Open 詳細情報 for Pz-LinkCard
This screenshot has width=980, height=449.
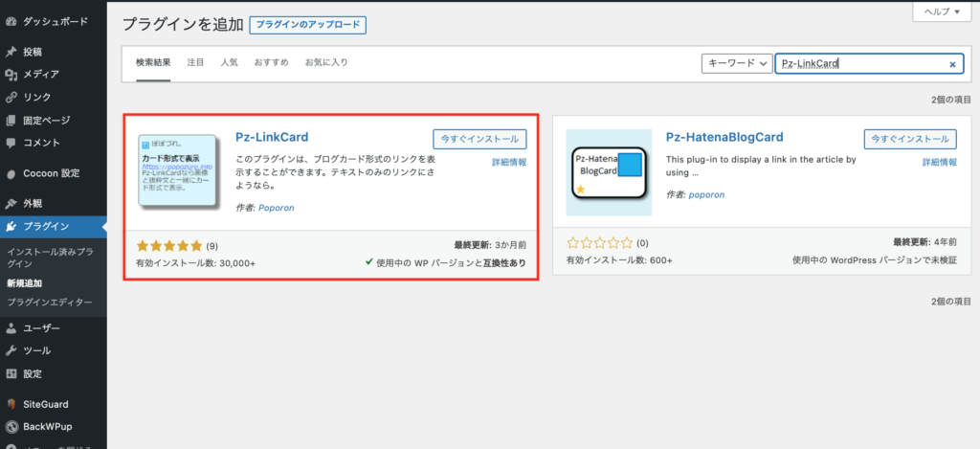coord(509,162)
